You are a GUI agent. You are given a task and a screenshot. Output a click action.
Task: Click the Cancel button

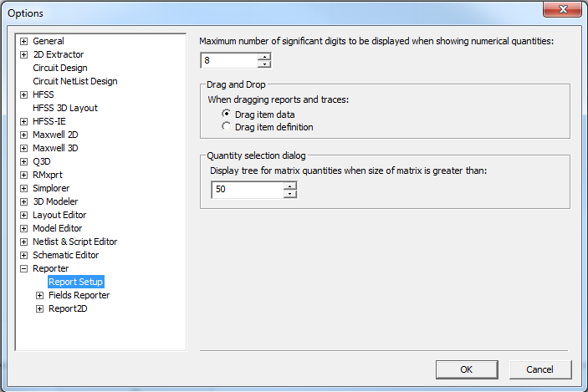click(539, 369)
